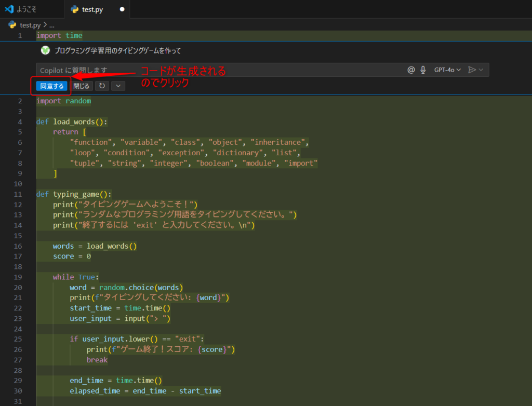Viewport: 532px width, 406px height.
Task: Click line number 19 in the gutter
Action: (18, 277)
